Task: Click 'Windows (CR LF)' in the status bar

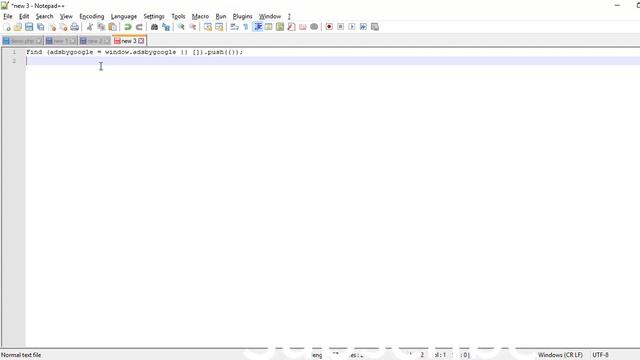Action: coord(560,355)
